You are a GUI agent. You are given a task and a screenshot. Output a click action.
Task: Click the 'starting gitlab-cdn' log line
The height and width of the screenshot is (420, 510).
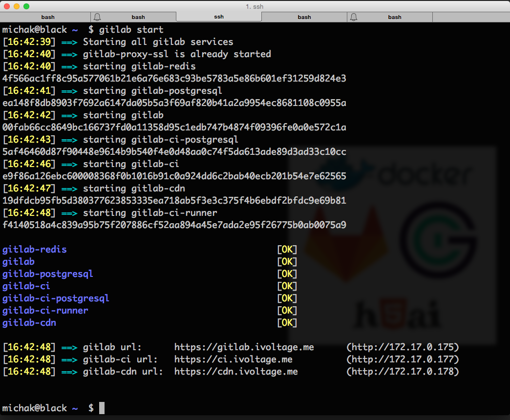point(134,188)
